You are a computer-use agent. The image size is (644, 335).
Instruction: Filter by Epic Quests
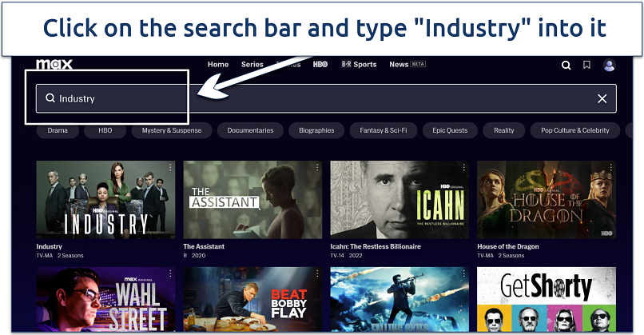point(450,130)
